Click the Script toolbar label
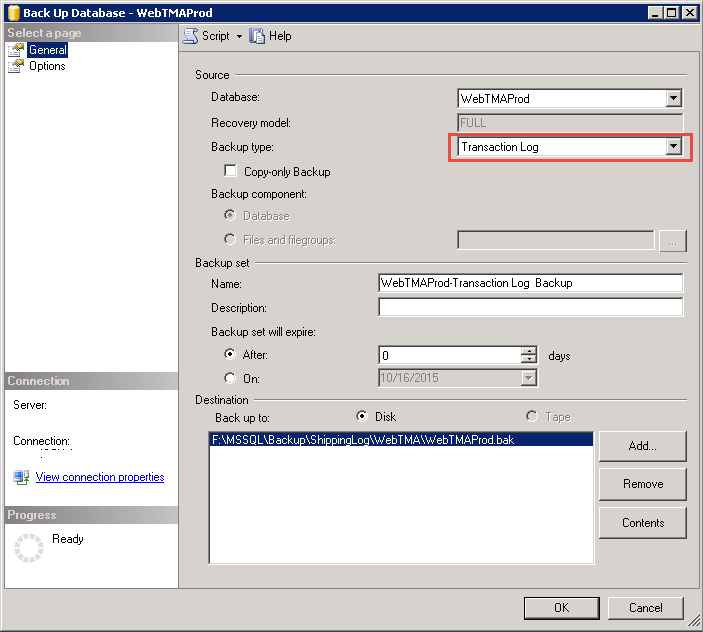The width and height of the screenshot is (703, 632). point(216,36)
